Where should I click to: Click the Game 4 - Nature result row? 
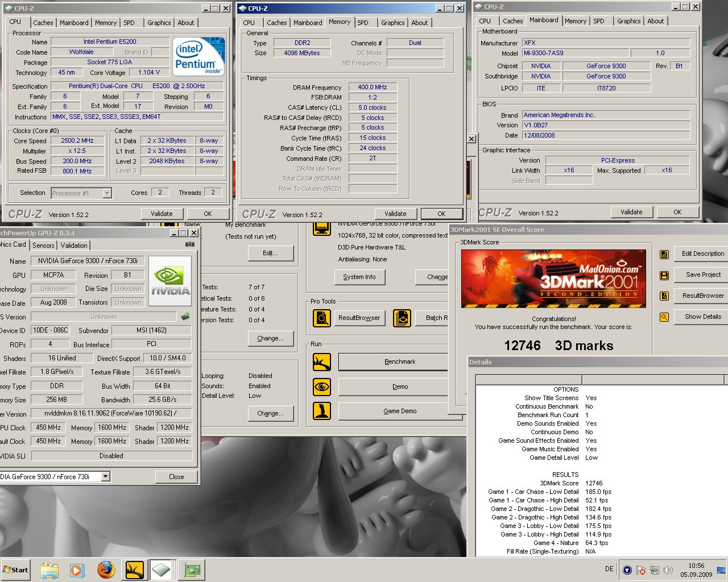coord(570,543)
